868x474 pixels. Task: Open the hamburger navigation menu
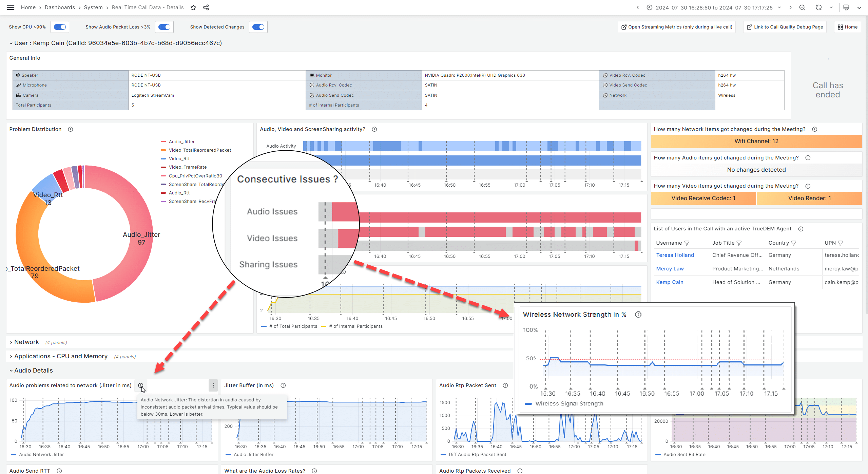pos(11,7)
